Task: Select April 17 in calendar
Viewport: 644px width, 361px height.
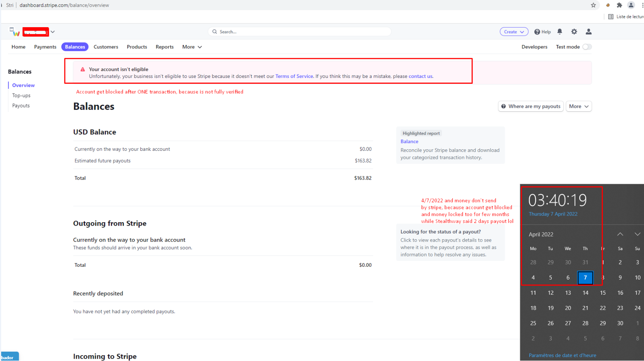Action: click(637, 293)
